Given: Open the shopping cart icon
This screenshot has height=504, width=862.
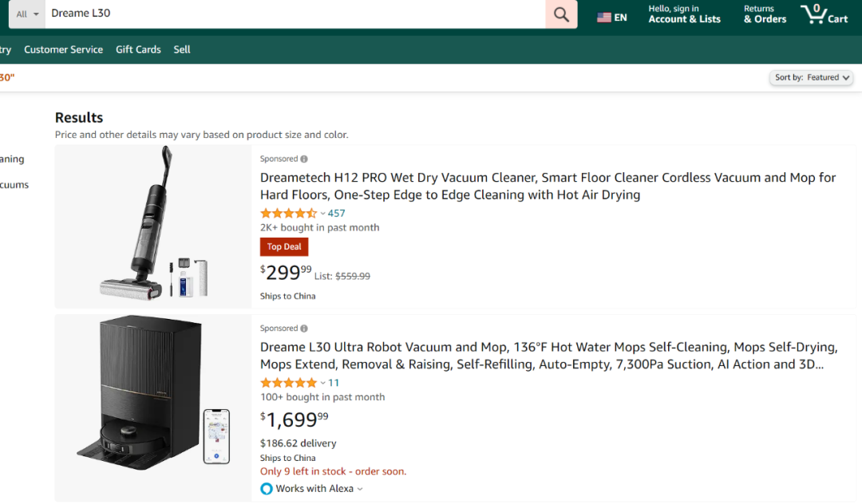Looking at the screenshot, I should 824,14.
